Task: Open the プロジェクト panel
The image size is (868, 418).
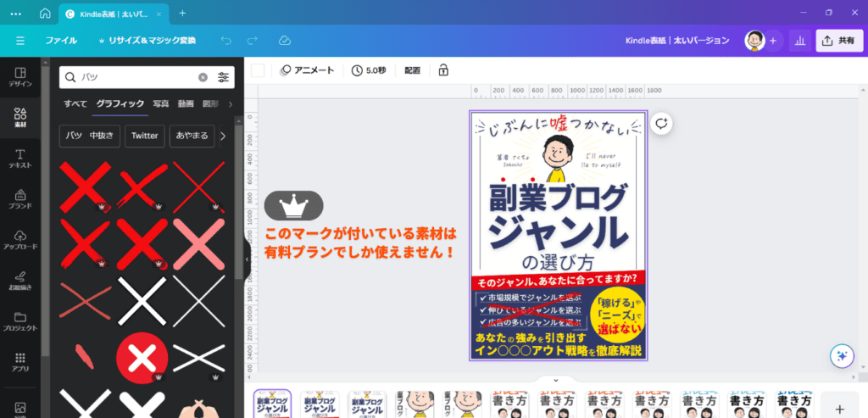Action: coord(20,321)
